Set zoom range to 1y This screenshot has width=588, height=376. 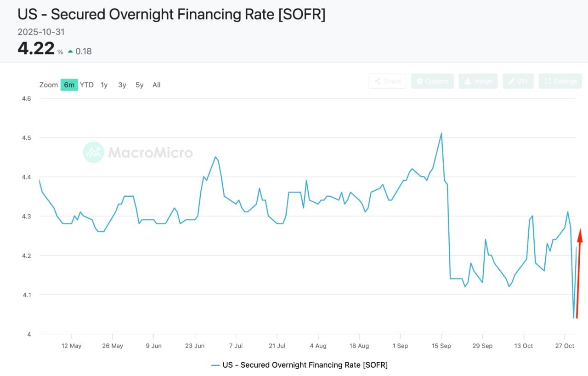104,85
